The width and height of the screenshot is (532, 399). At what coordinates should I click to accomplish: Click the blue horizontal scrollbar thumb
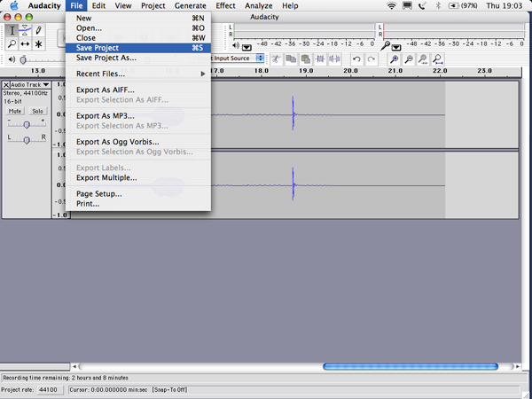coord(411,366)
